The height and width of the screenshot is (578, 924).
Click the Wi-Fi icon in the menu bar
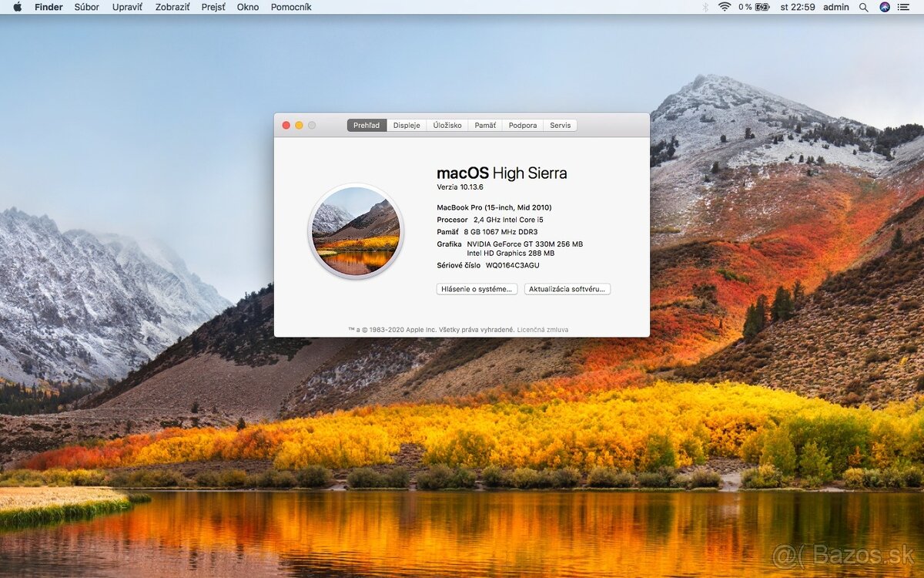pyautogui.click(x=724, y=7)
